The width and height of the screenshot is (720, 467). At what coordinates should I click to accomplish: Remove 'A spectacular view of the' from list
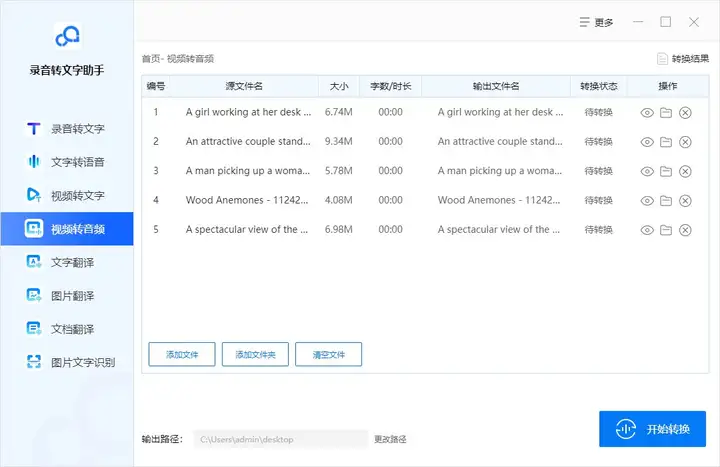tap(685, 230)
